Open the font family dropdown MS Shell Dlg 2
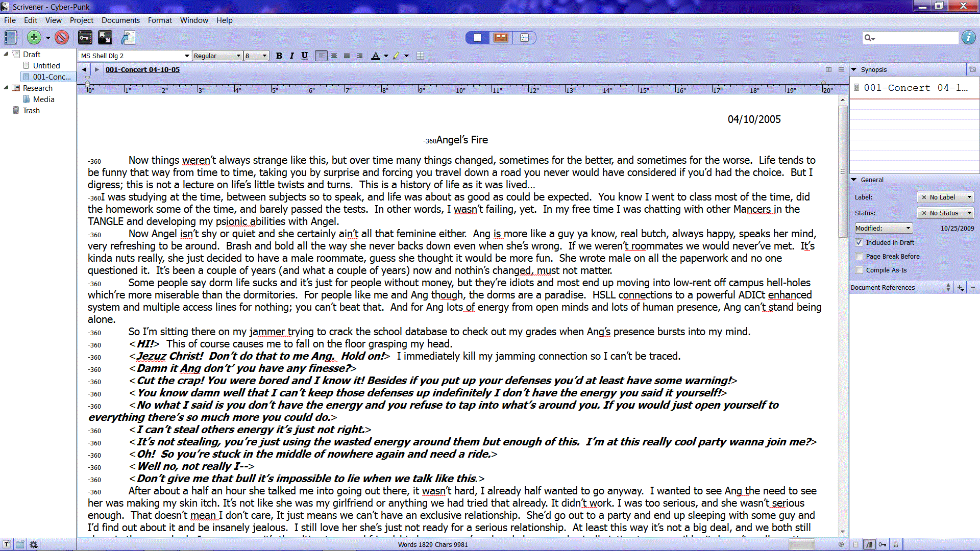This screenshot has height=551, width=980. point(135,56)
